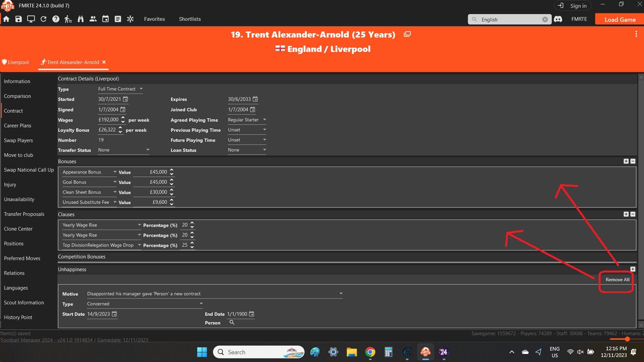Open the unhappiness Type Concerned dropdown
Image resolution: width=644 pixels, height=362 pixels.
(x=145, y=304)
